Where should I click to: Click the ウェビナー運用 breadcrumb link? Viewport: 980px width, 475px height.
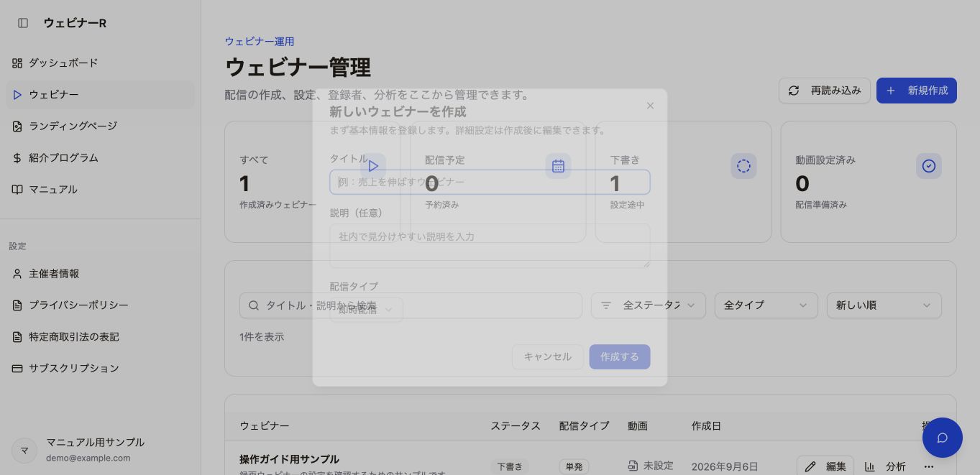tap(260, 42)
